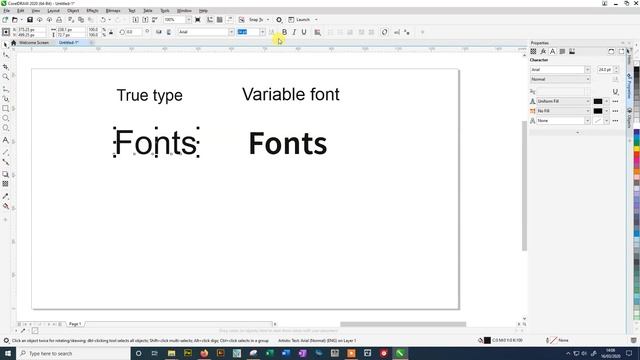
Task: Click the Print icon
Action: [x=59, y=20]
